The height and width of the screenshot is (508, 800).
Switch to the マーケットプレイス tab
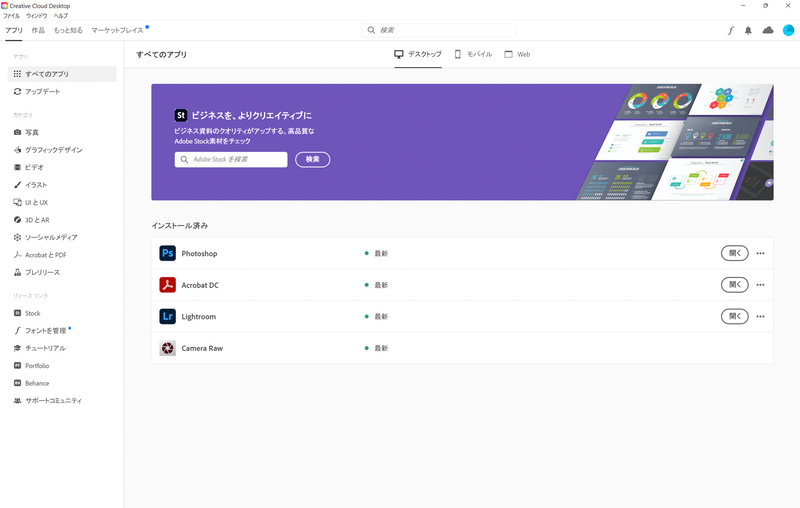tap(117, 30)
